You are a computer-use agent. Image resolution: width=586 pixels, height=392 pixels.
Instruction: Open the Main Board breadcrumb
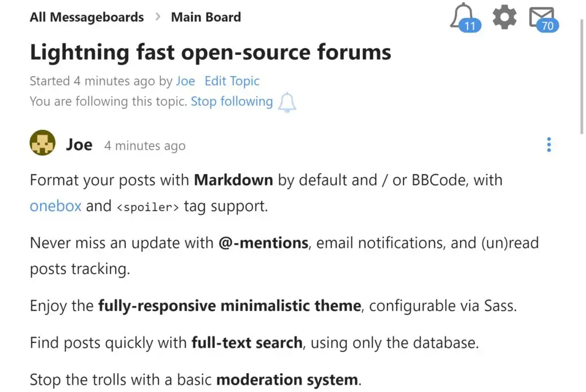206,17
